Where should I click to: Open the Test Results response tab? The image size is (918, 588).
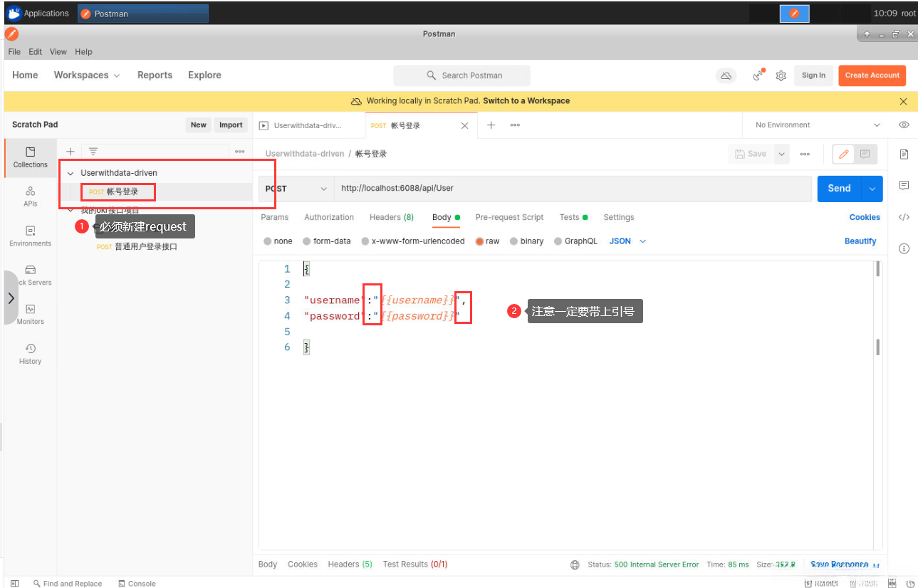(x=415, y=565)
